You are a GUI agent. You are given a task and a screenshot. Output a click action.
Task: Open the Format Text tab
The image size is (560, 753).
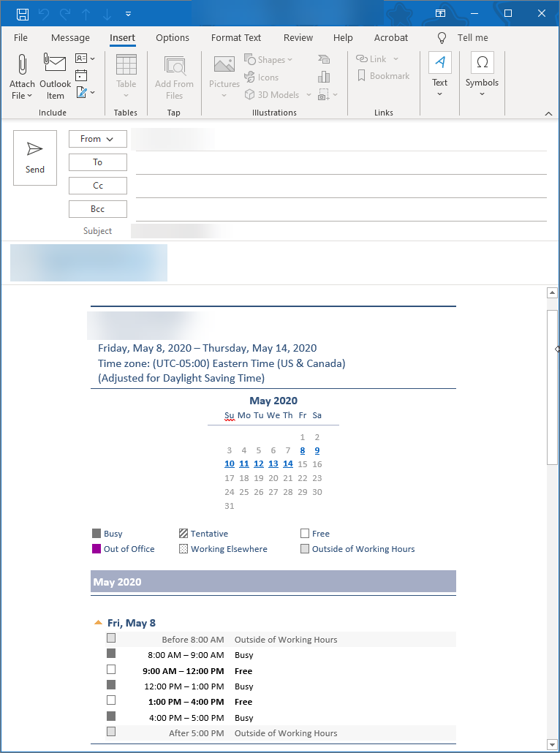point(235,38)
